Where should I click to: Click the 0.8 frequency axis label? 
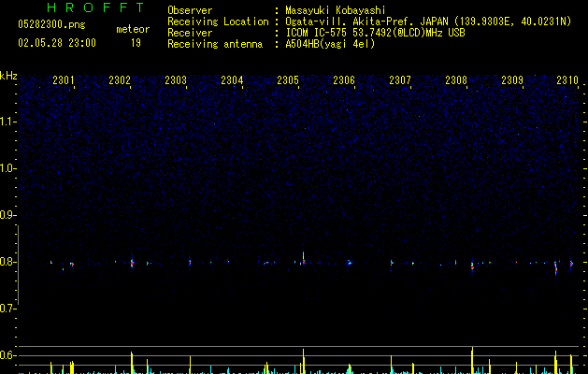coord(7,262)
